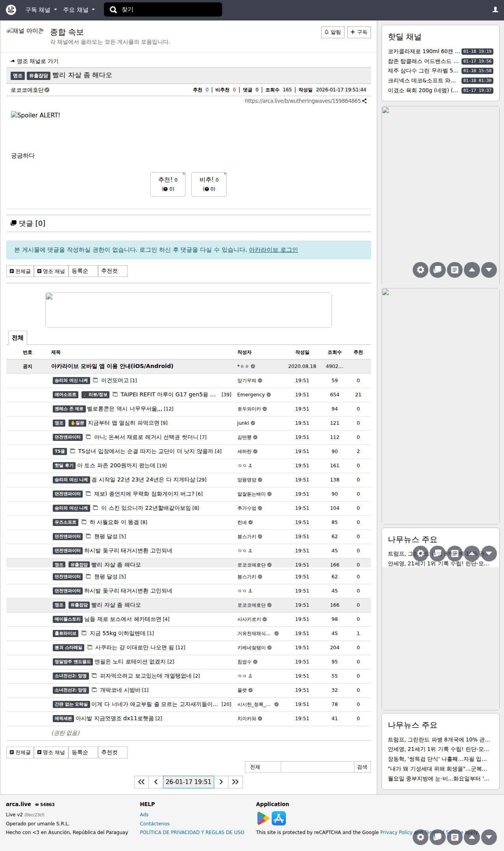Go to previous page arrow
The width and height of the screenshot is (504, 851).
pyautogui.click(x=156, y=782)
